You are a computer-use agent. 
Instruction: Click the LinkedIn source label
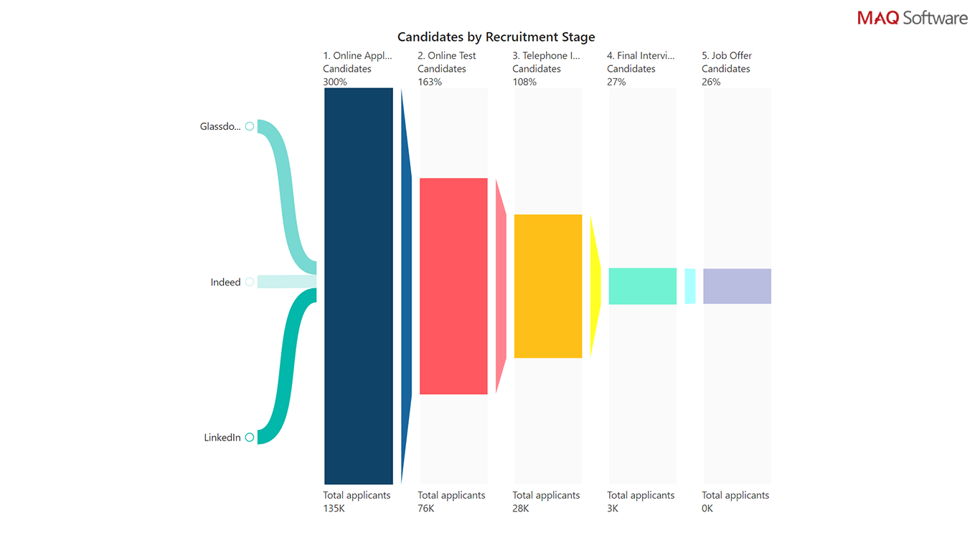click(222, 438)
